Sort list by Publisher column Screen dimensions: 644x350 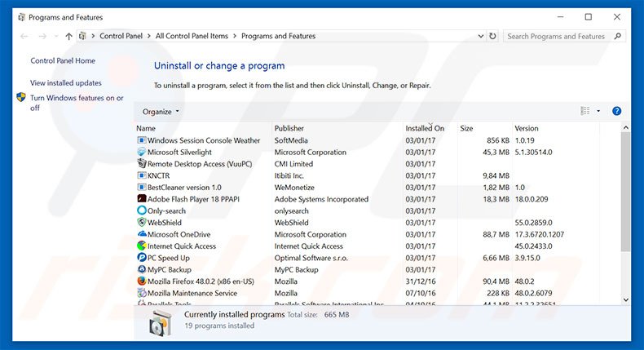click(289, 128)
